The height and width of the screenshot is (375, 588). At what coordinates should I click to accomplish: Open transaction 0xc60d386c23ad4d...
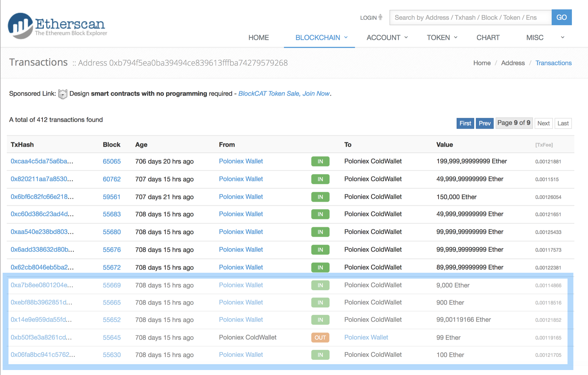coord(42,214)
